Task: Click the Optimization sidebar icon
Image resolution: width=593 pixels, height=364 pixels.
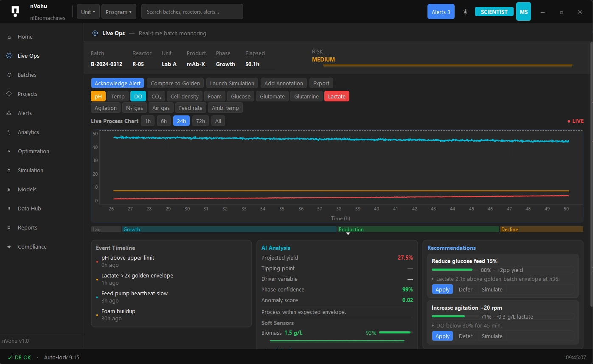Action: click(9, 151)
